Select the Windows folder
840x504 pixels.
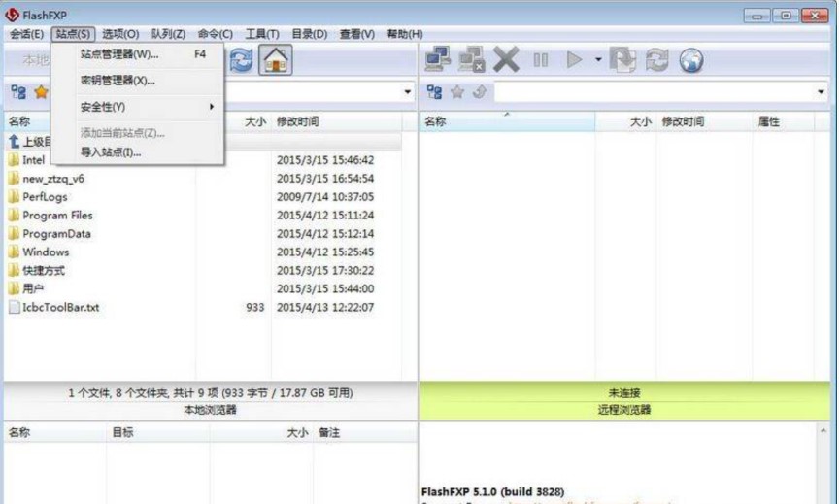(x=39, y=252)
